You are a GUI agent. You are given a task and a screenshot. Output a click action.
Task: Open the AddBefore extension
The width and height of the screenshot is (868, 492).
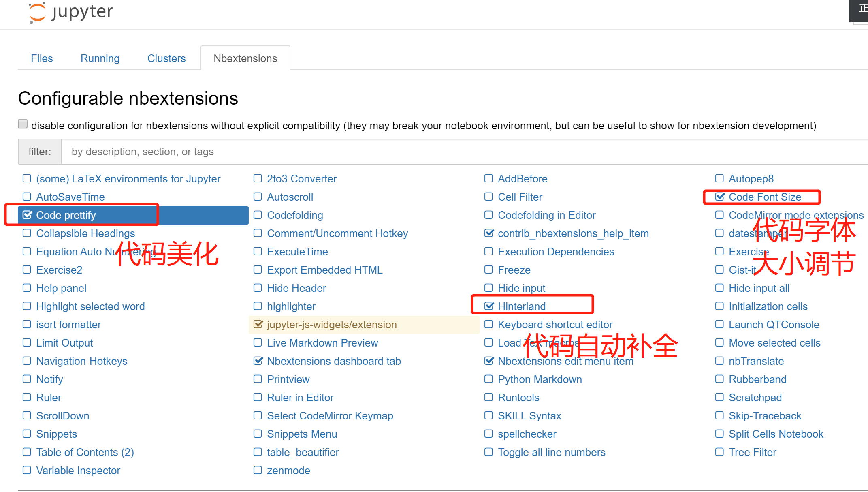[523, 179]
